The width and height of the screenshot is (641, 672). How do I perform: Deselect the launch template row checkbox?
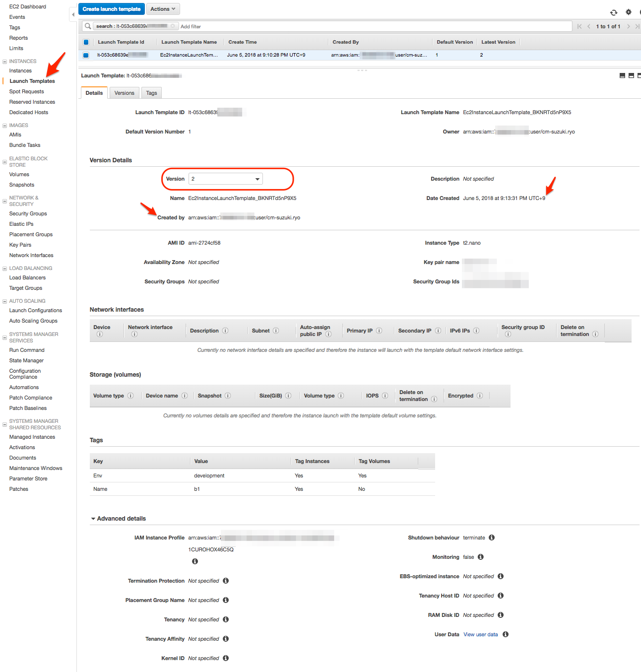[86, 55]
